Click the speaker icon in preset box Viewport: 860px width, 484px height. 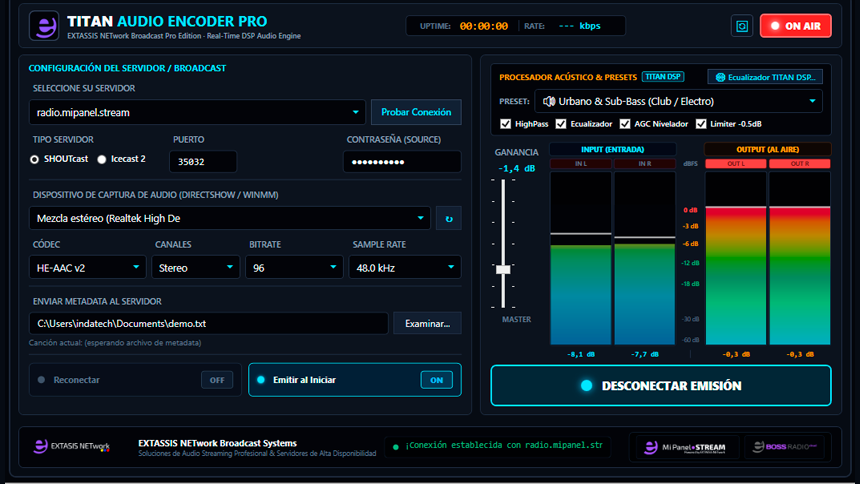(x=548, y=102)
